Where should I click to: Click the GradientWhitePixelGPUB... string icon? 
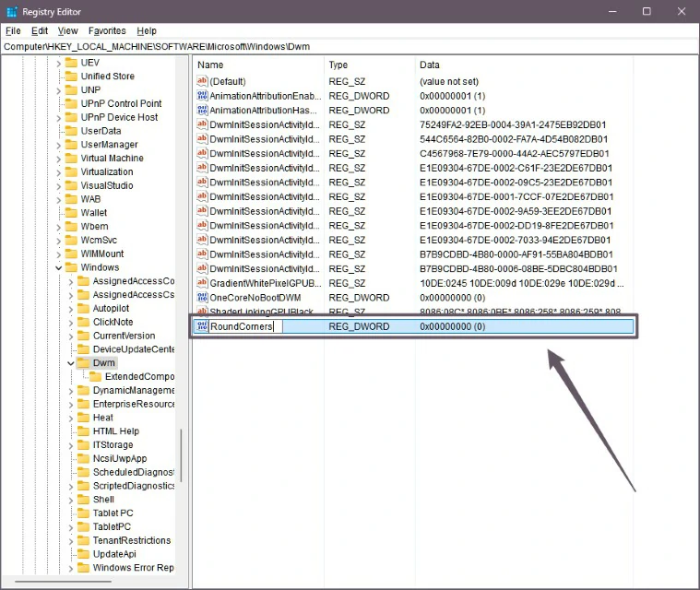point(202,283)
